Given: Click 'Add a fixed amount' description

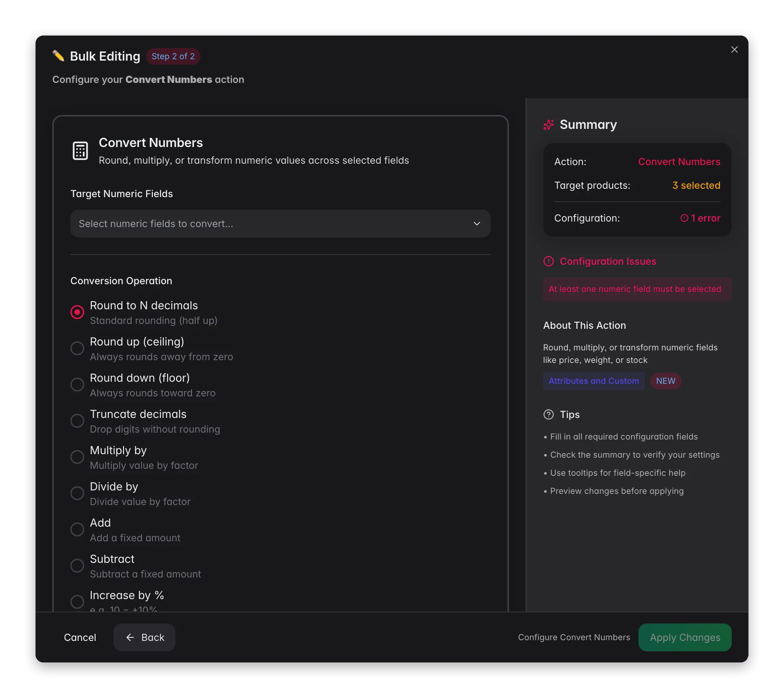Looking at the screenshot, I should [x=135, y=537].
